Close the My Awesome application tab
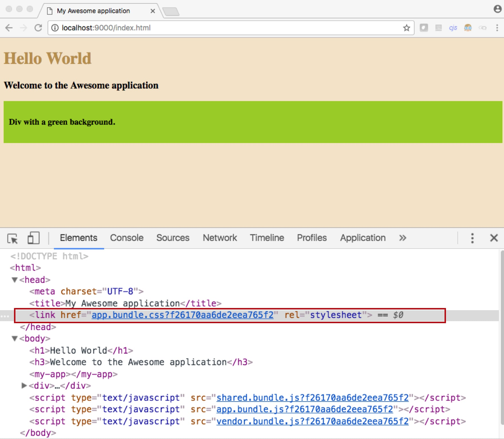504x439 pixels. coord(153,11)
